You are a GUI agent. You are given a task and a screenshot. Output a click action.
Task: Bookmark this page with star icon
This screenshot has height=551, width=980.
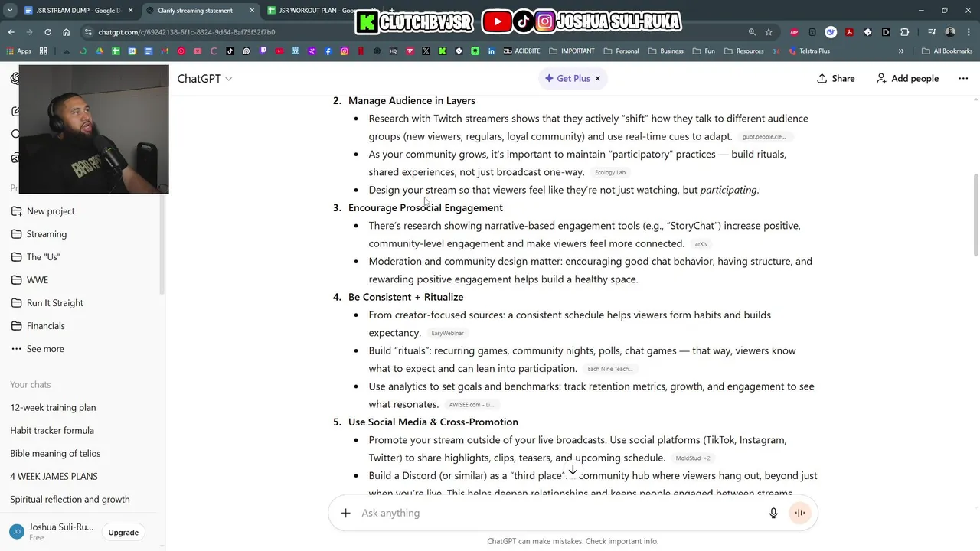tap(769, 32)
